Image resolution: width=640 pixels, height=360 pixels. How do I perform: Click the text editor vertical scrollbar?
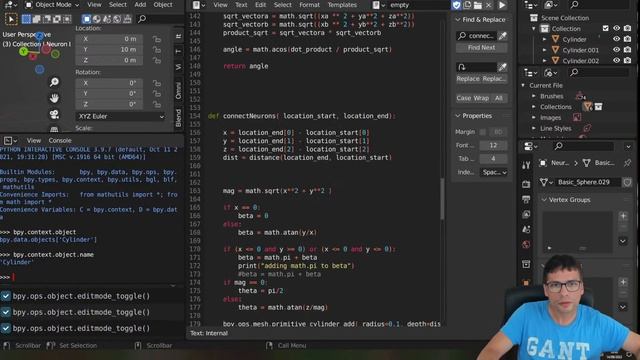pos(442,198)
